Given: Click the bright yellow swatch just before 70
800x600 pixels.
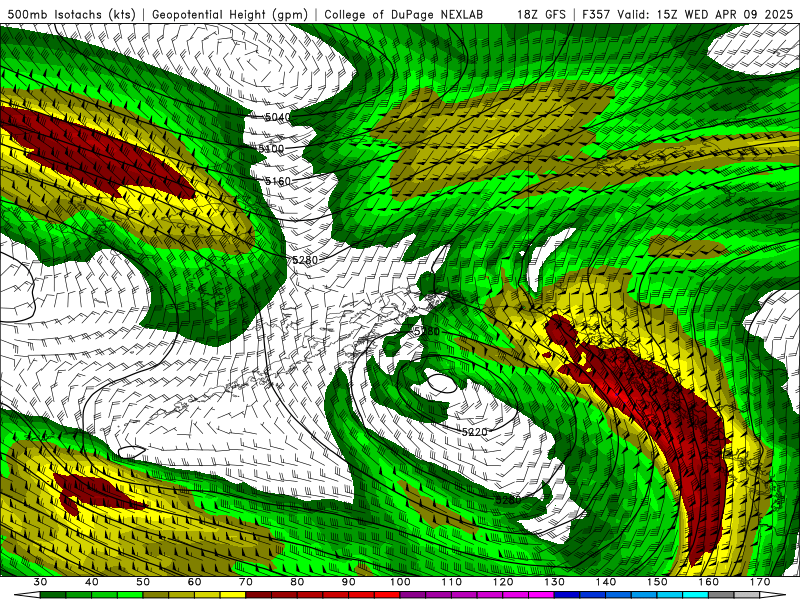Looking at the screenshot, I should coord(233,595).
